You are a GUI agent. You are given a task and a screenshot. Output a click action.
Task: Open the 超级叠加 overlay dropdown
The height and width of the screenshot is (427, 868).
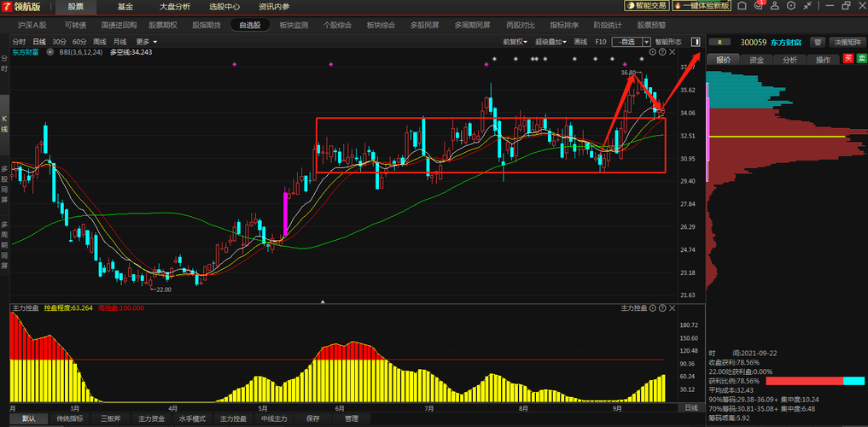click(551, 42)
